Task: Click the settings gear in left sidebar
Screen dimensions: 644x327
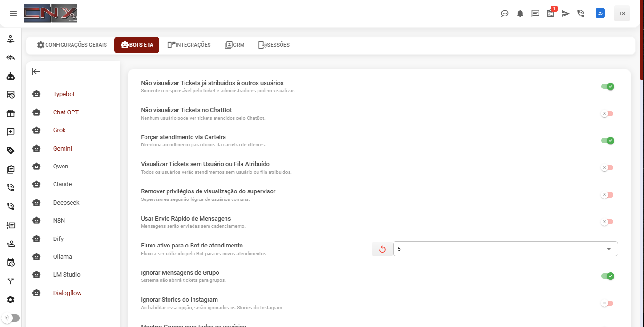Action: coord(10,300)
